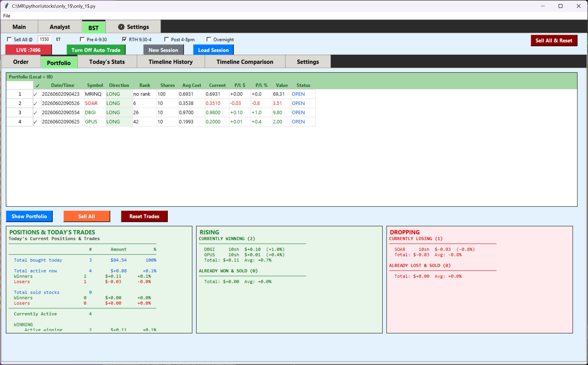Click the checkmark column header
588x365 pixels.
coord(38,85)
